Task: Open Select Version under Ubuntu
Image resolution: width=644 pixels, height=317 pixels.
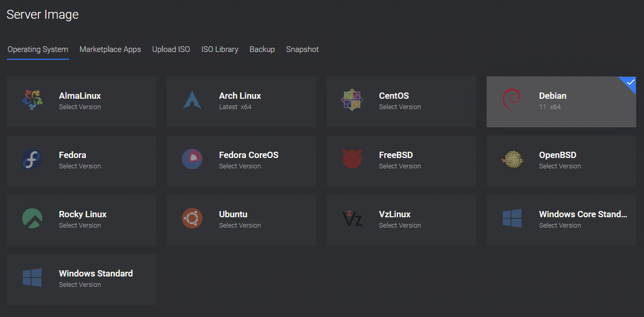Action: pos(240,226)
